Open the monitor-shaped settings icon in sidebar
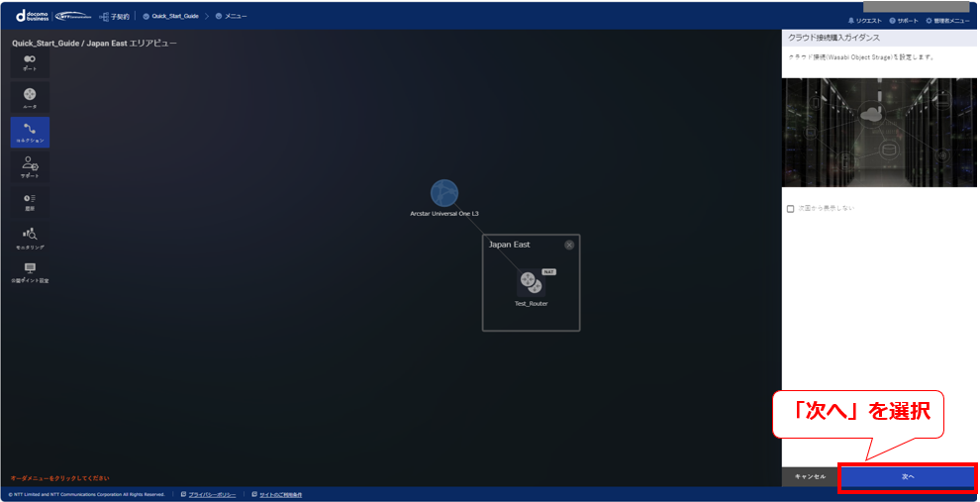980x502 pixels. 30,272
